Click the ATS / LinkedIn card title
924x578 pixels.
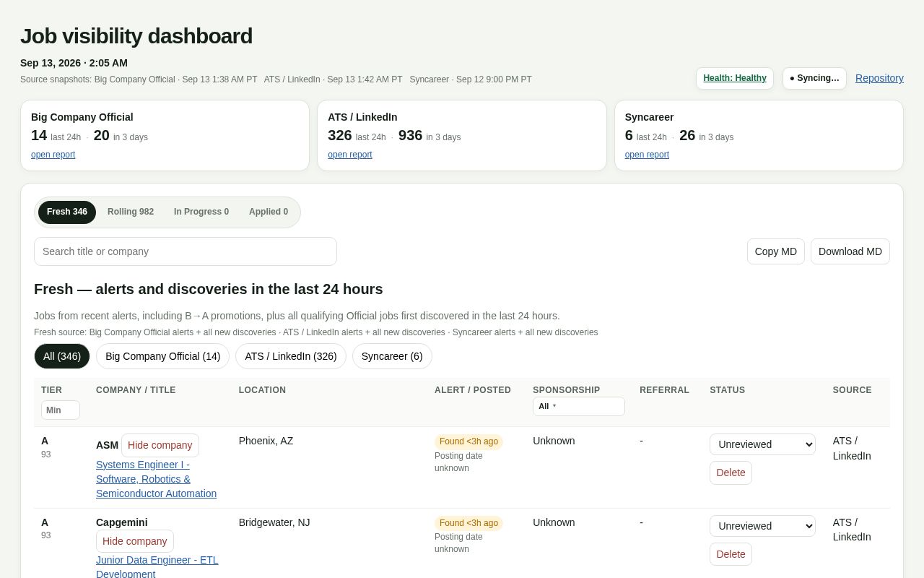point(362,117)
